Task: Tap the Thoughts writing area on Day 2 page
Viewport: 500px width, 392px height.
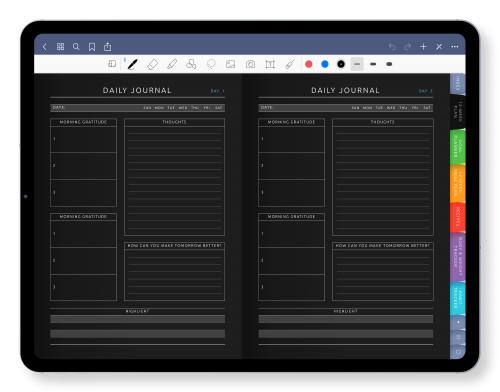Action: click(x=383, y=180)
